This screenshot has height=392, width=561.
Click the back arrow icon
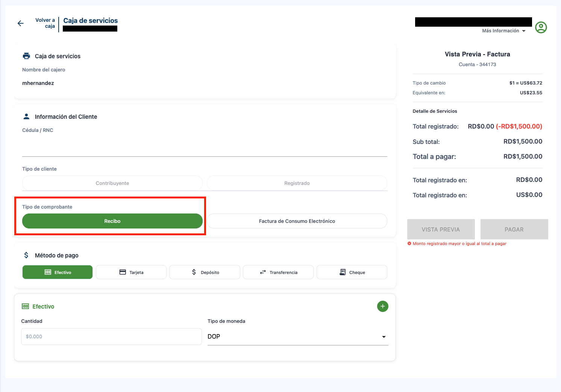click(x=21, y=23)
